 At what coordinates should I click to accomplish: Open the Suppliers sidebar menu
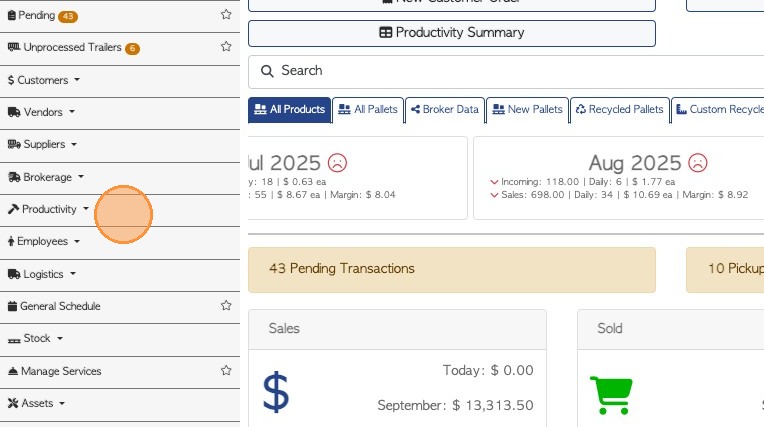point(43,145)
